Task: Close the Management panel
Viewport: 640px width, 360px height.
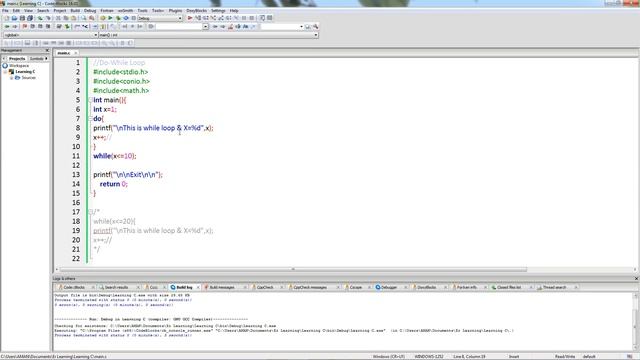Action: 47,50
